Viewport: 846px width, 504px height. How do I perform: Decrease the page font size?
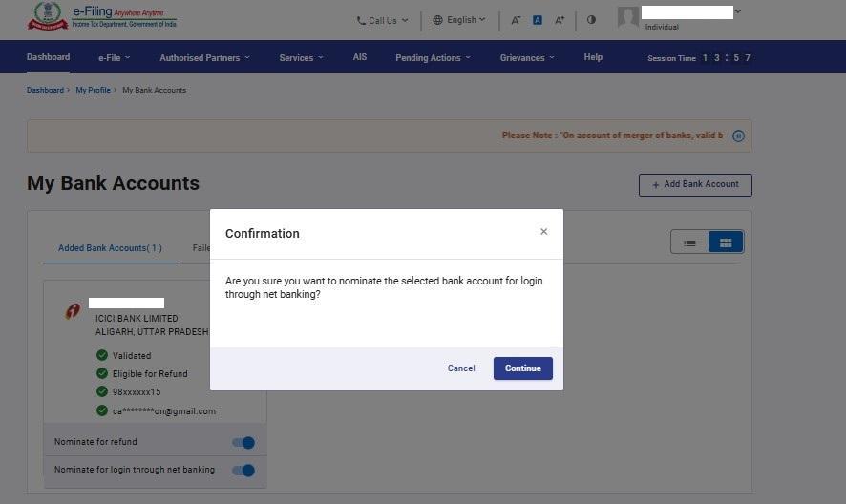[516, 20]
